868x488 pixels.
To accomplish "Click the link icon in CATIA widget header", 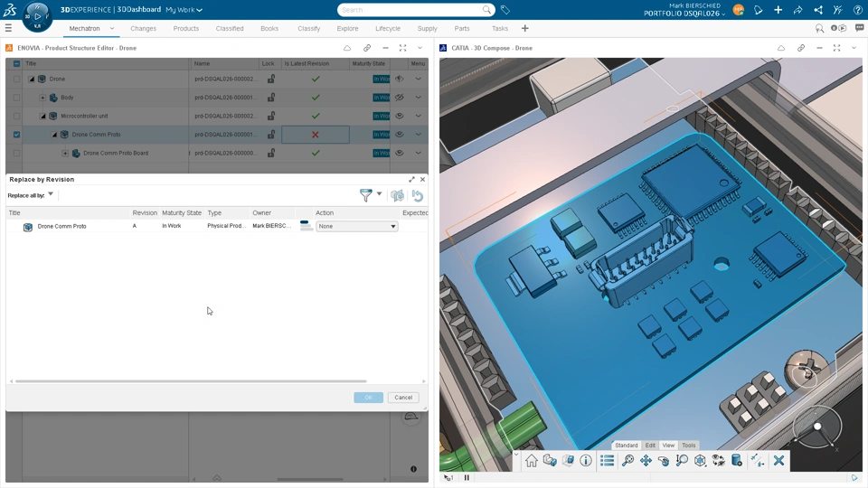I will point(801,48).
